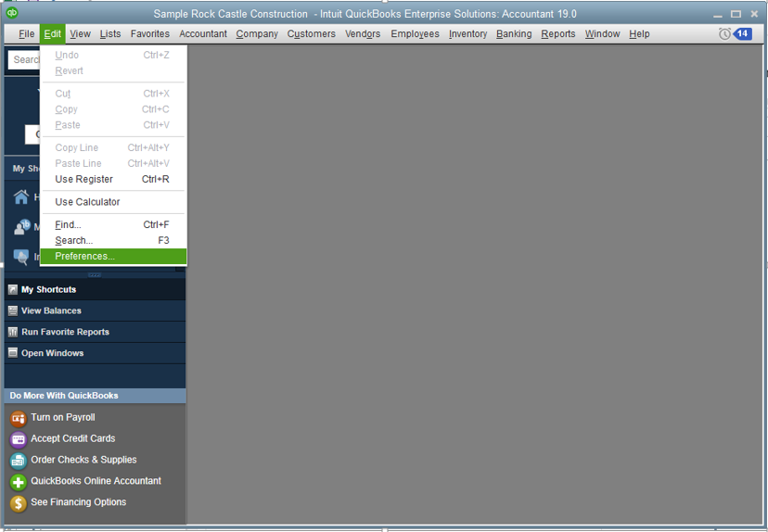Open the reminders alarm clock icon

(725, 33)
